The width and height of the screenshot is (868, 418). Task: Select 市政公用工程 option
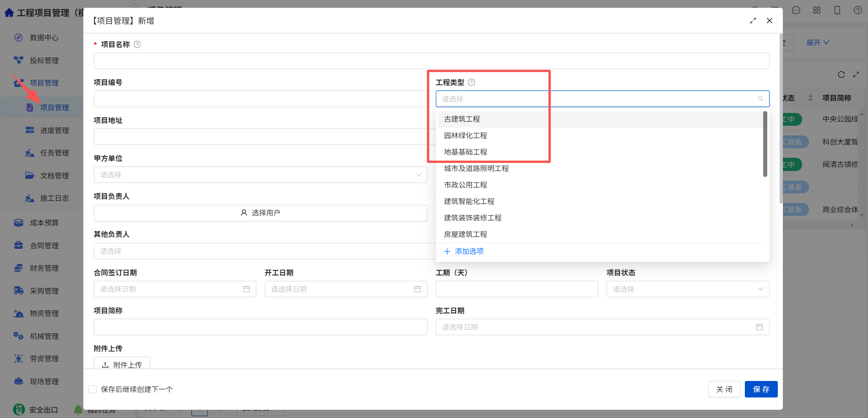[x=466, y=185]
